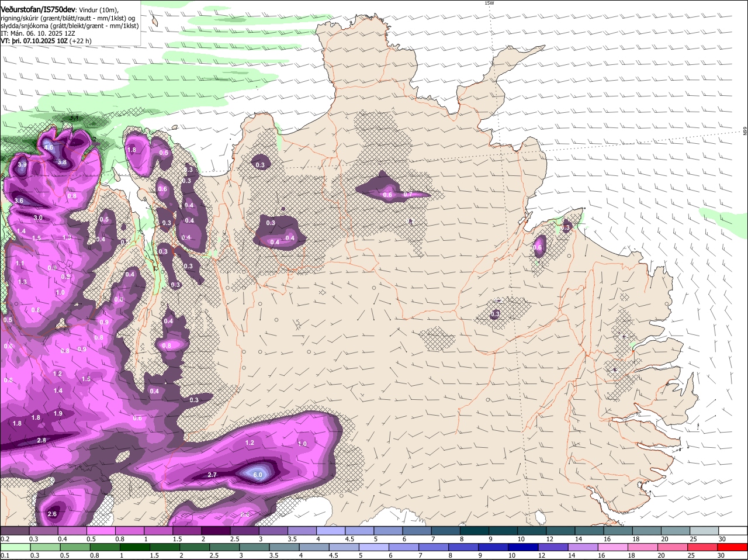The width and height of the screenshot is (748, 560).
Task: Click the 2.6 value label on the map
Action: click(x=52, y=514)
